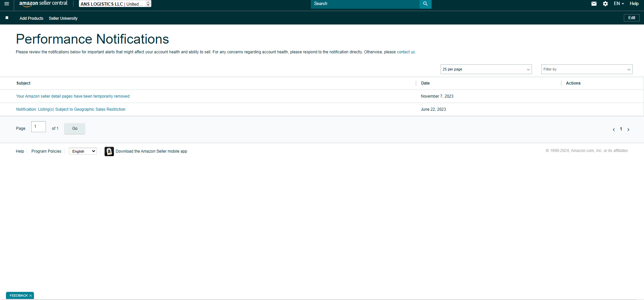
Task: Go to next page arrow
Action: [x=628, y=130]
